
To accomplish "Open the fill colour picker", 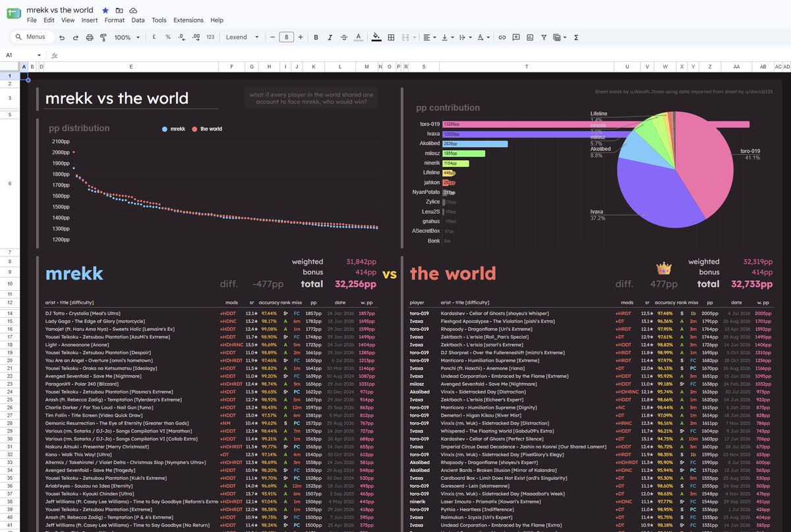I will (x=376, y=38).
